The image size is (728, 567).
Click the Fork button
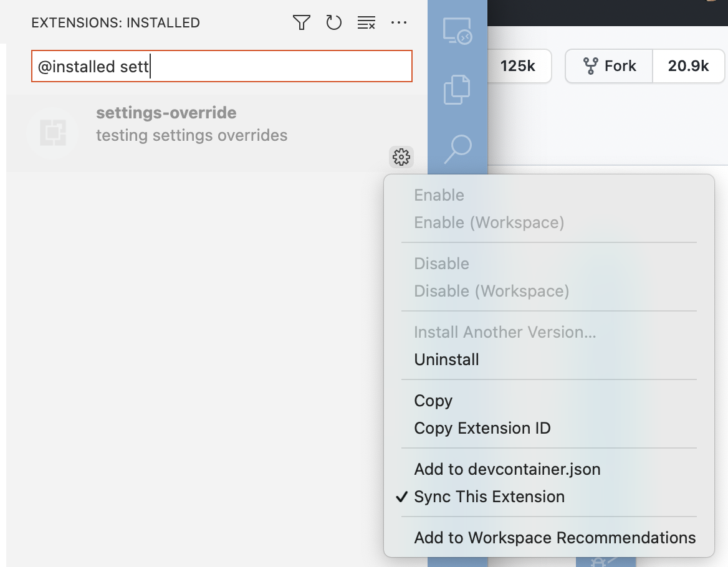coord(608,65)
